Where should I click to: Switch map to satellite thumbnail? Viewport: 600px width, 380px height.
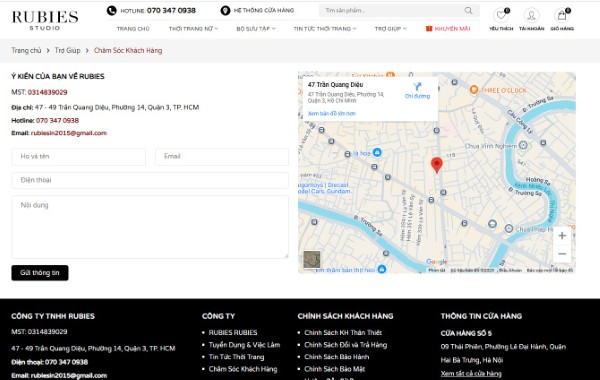311,259
